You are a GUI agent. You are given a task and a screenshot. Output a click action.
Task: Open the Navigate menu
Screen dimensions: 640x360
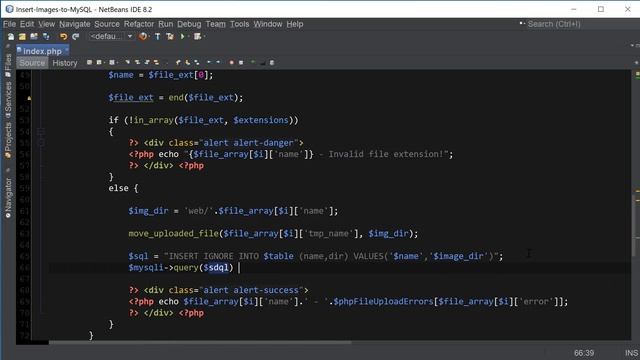[x=75, y=24]
